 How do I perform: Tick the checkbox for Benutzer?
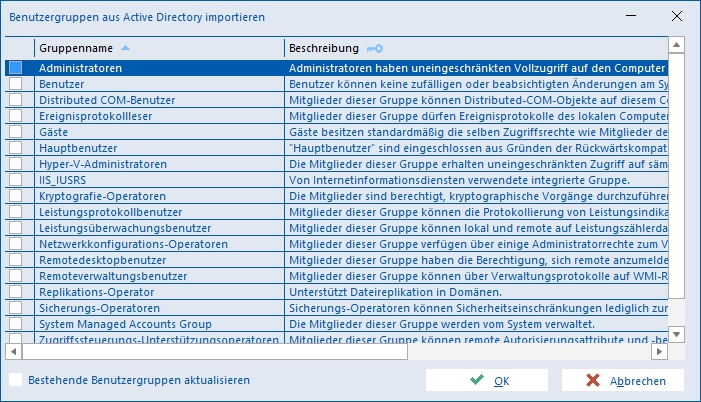click(x=16, y=84)
